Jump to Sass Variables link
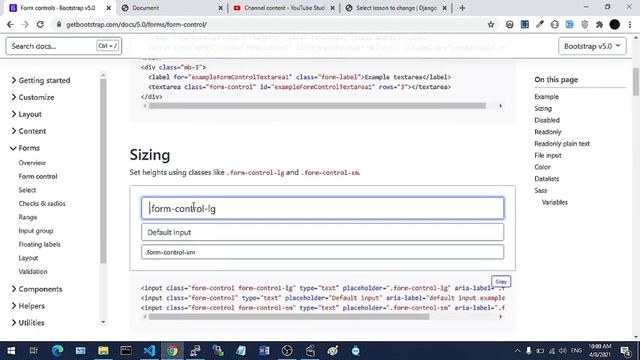The height and width of the screenshot is (360, 640). click(555, 202)
